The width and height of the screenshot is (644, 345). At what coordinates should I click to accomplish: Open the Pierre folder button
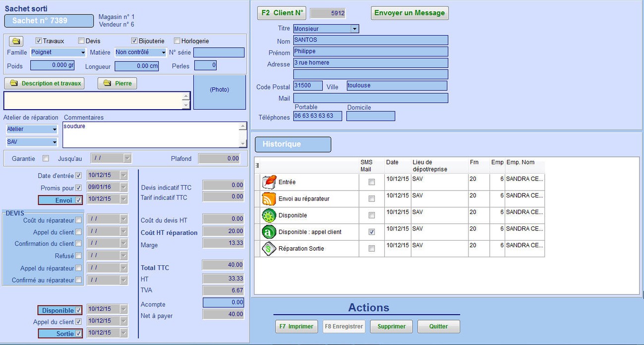(x=117, y=83)
